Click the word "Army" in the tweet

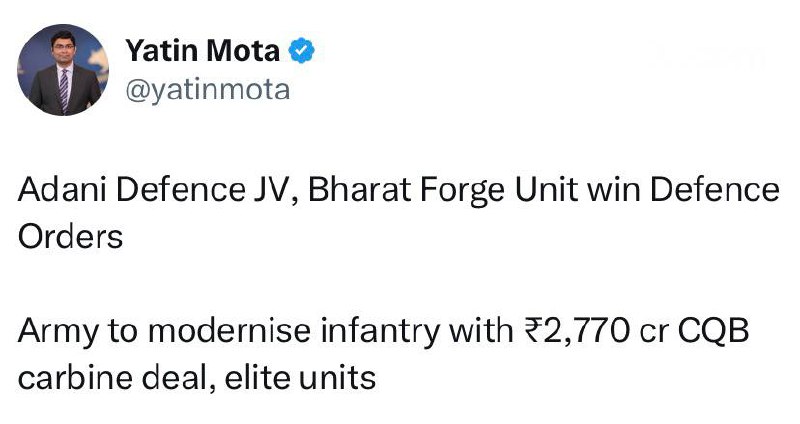[x=56, y=333]
